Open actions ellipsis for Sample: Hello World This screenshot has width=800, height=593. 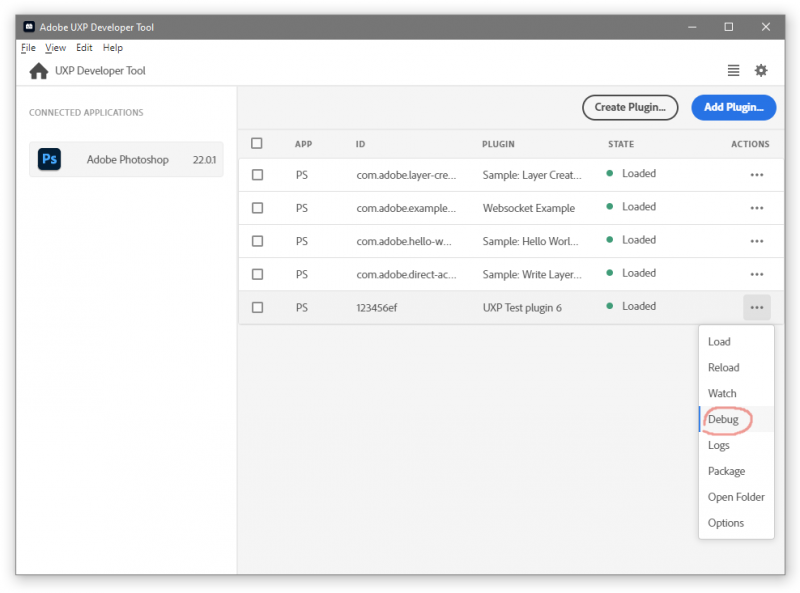[756, 241]
